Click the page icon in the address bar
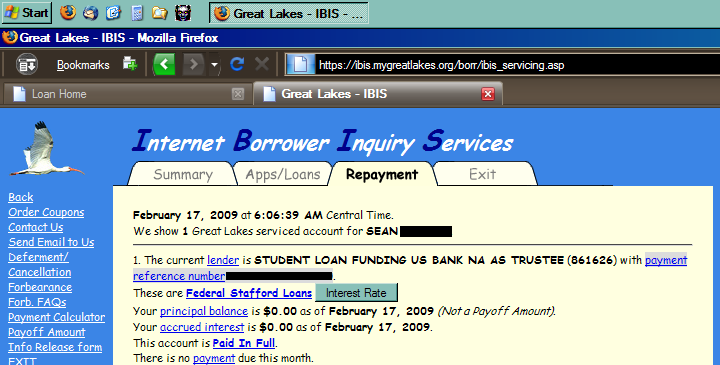This screenshot has height=365, width=720. pos(300,64)
